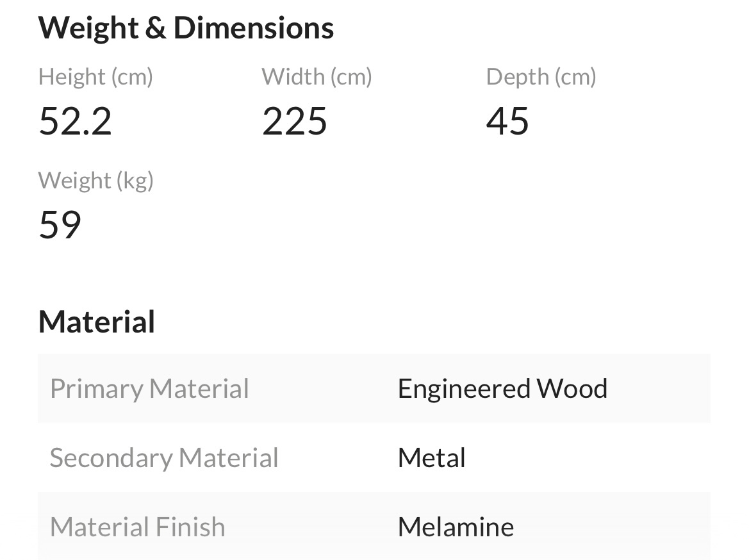The image size is (749, 560).
Task: Click the word Secondary in the material table
Action: [111, 457]
